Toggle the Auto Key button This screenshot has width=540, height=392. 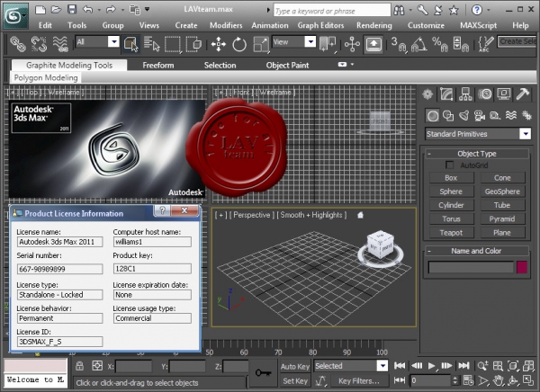295,367
